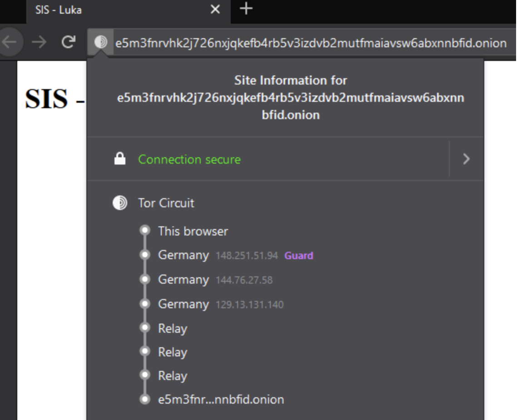517x420 pixels.
Task: Click the padlock icon beside Connection secure
Action: pos(119,159)
